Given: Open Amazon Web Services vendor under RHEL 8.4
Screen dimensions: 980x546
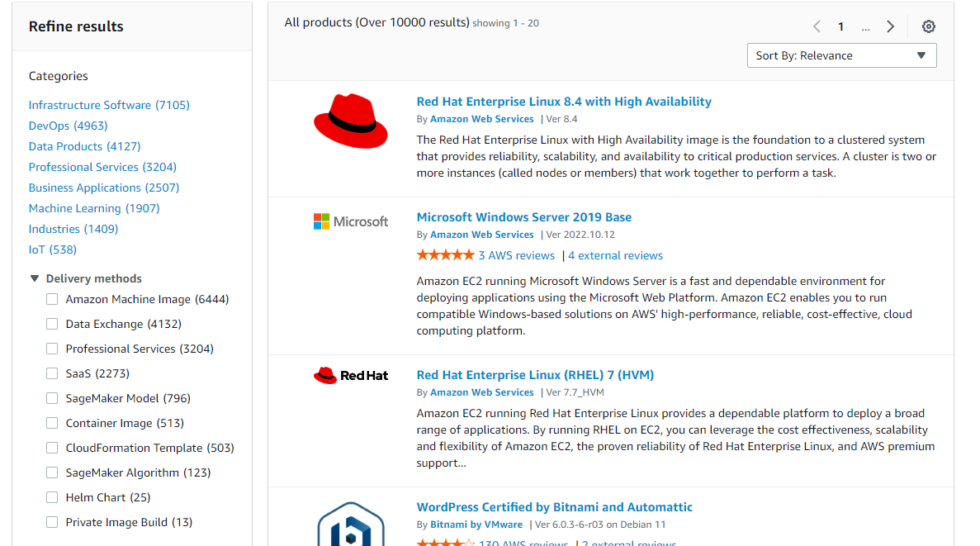Looking at the screenshot, I should pyautogui.click(x=482, y=119).
